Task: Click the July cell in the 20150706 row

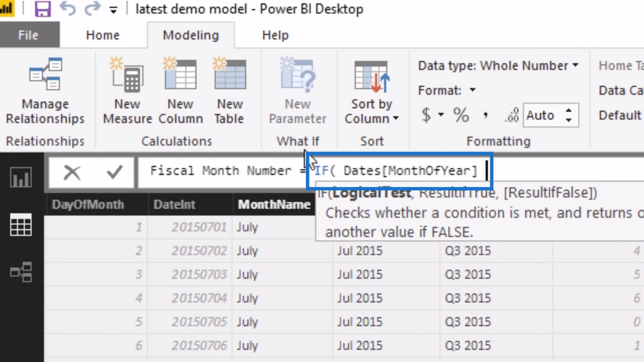Action: (282, 346)
